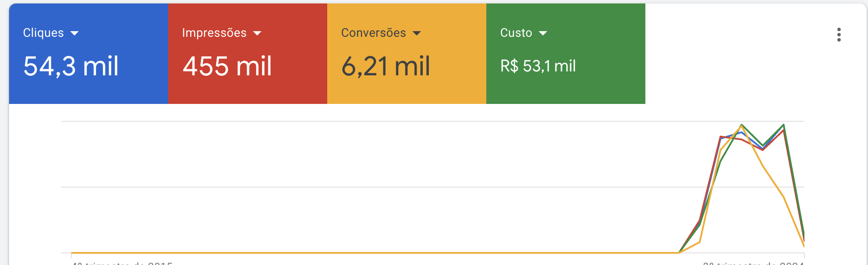Expand the Cliques dropdown arrow
The width and height of the screenshot is (868, 265).
click(74, 33)
